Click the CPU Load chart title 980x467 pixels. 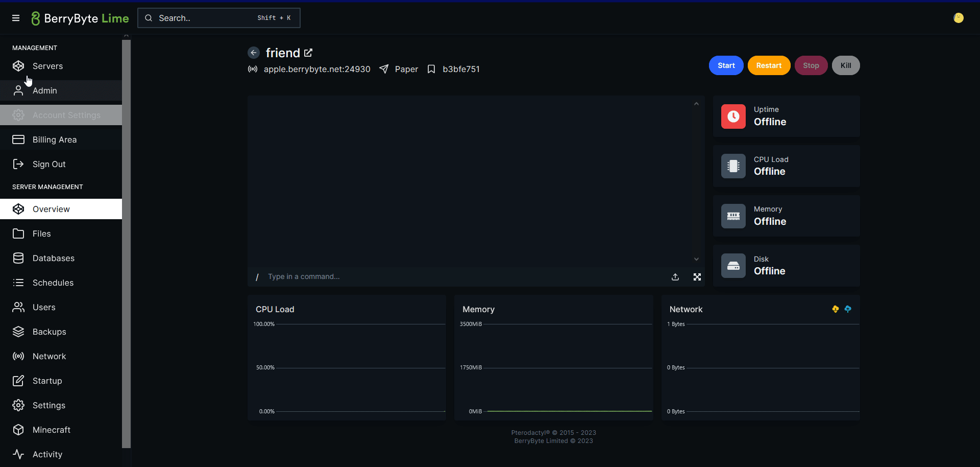click(275, 309)
